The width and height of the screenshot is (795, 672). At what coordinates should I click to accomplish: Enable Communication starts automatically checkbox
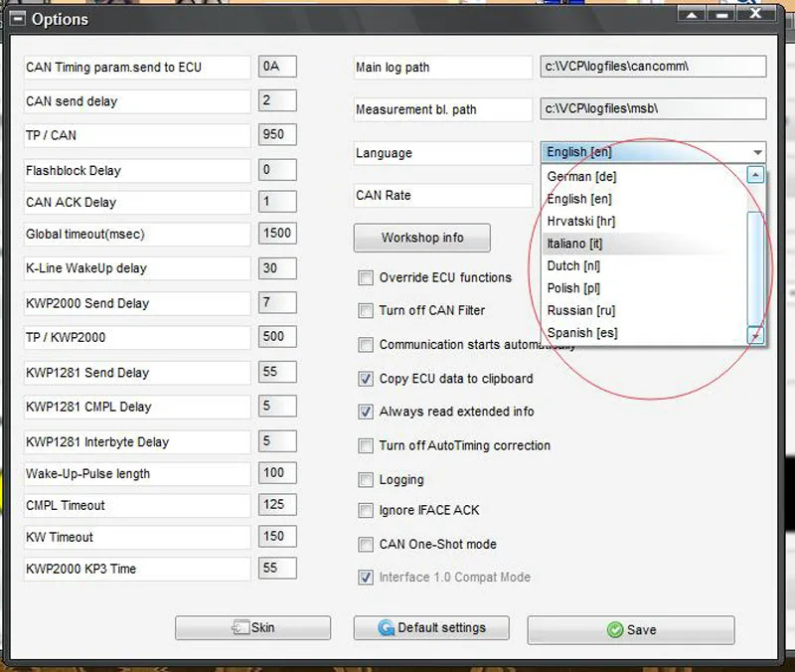coord(365,345)
